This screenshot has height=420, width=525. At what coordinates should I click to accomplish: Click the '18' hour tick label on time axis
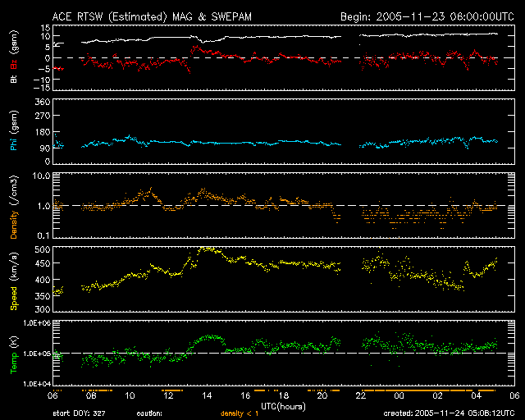point(284,396)
